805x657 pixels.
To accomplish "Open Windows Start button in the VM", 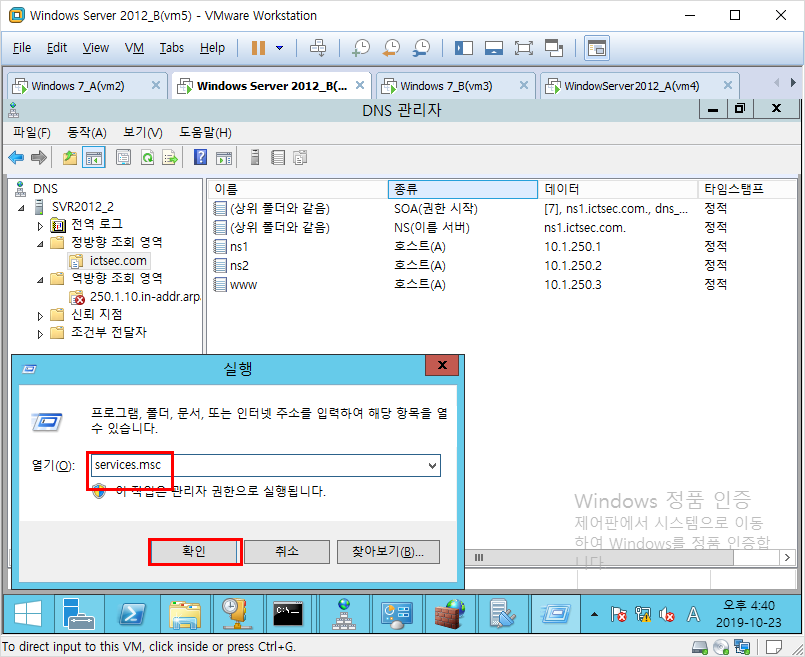I will coord(28,614).
